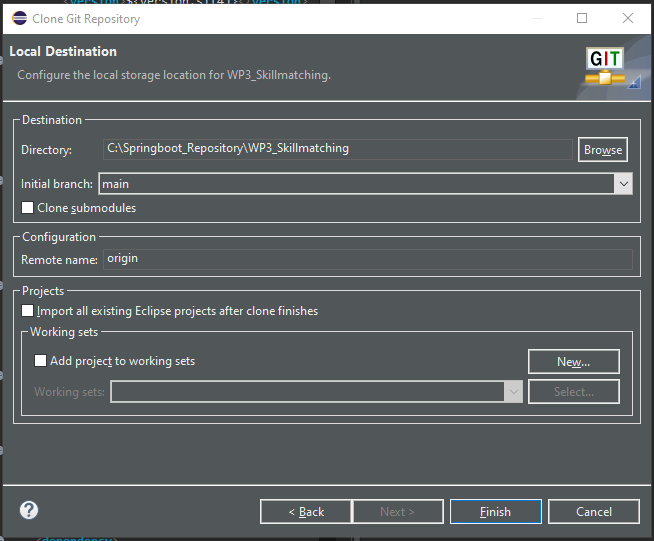Maximize the Clone Git Repository window
Image resolution: width=654 pixels, height=541 pixels.
[x=582, y=18]
